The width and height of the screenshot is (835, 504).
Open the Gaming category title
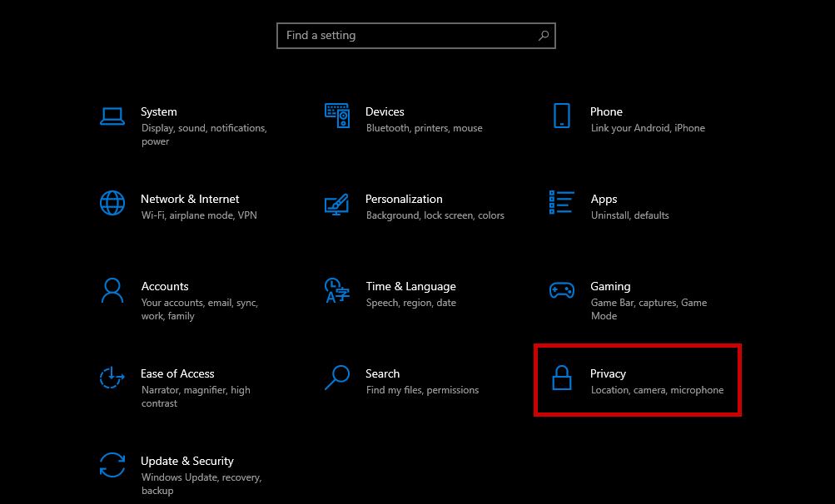(x=610, y=286)
